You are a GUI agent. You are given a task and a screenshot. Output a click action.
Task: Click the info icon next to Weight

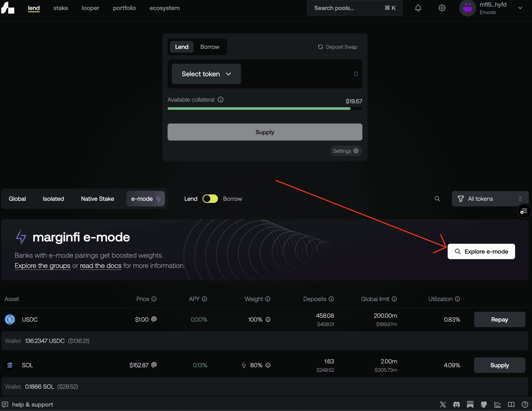268,299
